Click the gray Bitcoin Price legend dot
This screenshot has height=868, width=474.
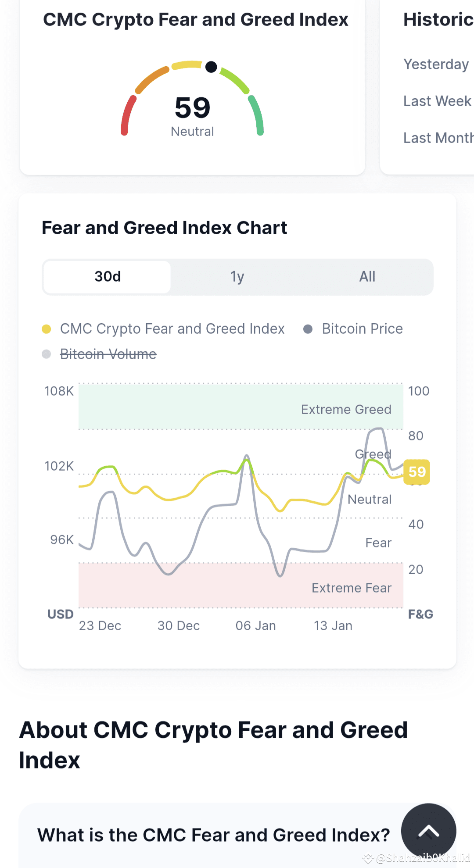tap(308, 329)
